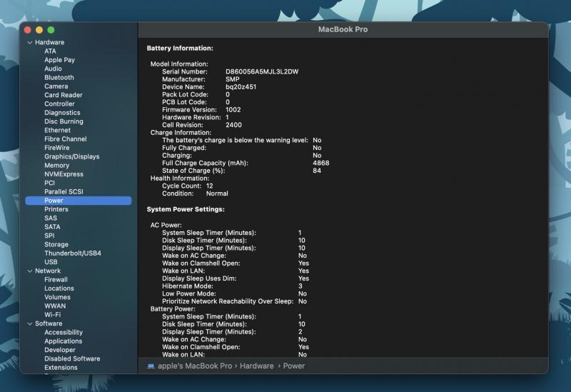Open Applications under Software
571x392 pixels.
click(x=63, y=341)
